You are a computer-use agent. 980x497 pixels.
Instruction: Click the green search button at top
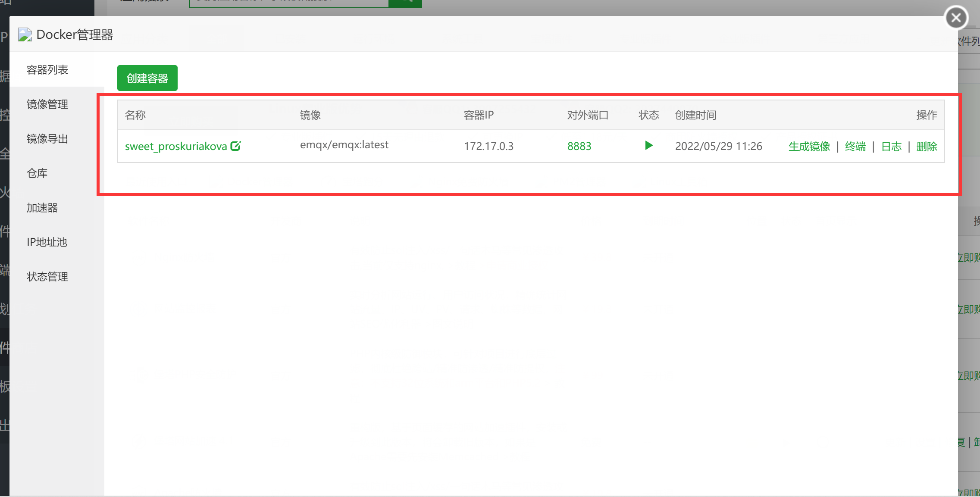pyautogui.click(x=405, y=3)
